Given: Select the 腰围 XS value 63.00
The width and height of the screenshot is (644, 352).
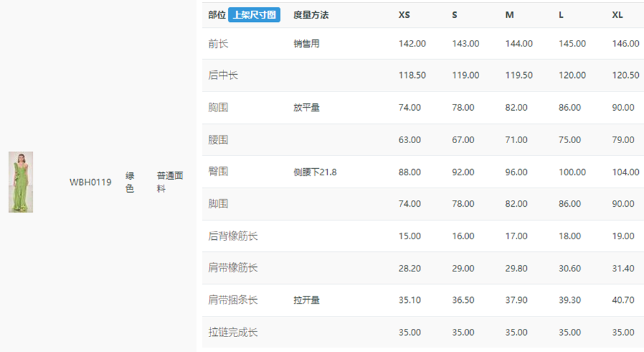Looking at the screenshot, I should tap(410, 140).
